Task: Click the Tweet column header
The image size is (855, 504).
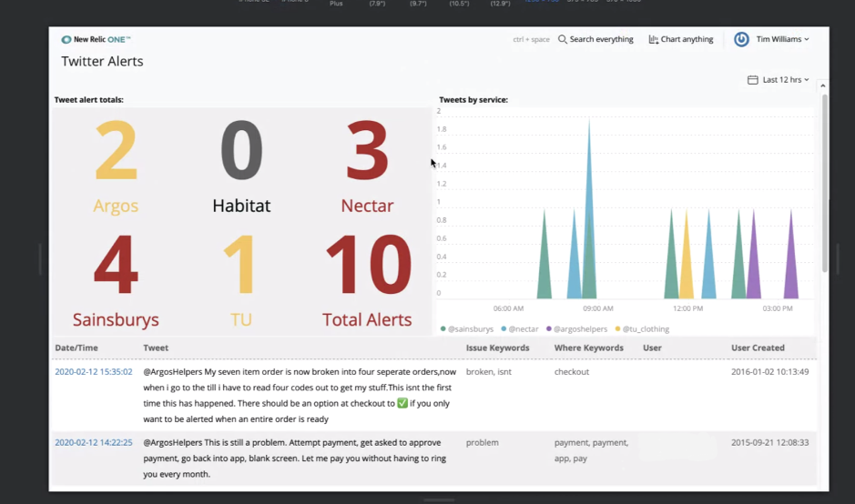Action: (156, 348)
